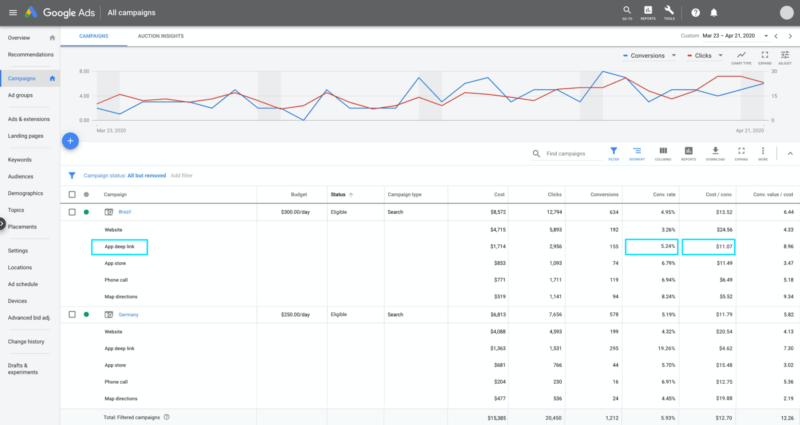This screenshot has height=425, width=800.
Task: Click the help icon beside Total Filtered campaigns
Action: pos(167,417)
